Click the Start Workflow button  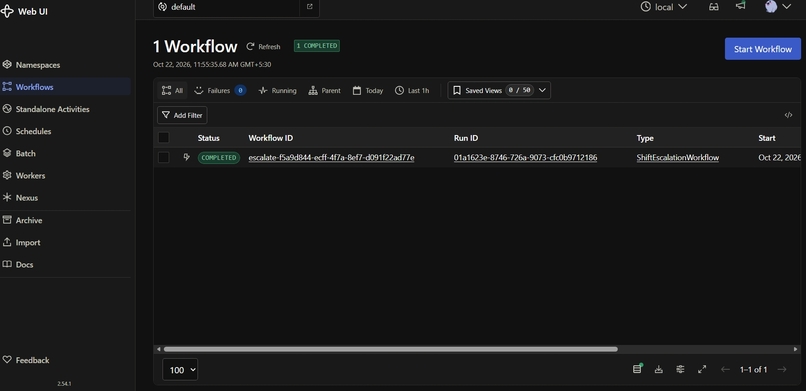(x=762, y=49)
